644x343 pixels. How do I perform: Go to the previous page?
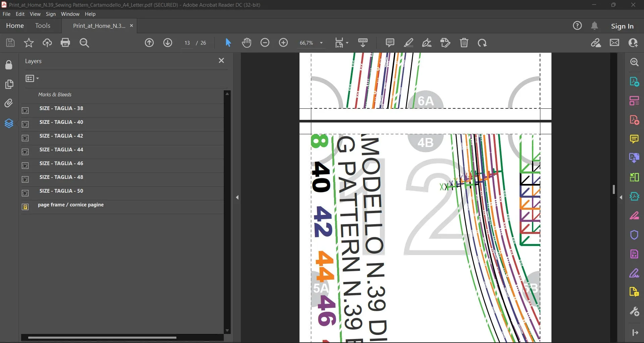pos(149,43)
